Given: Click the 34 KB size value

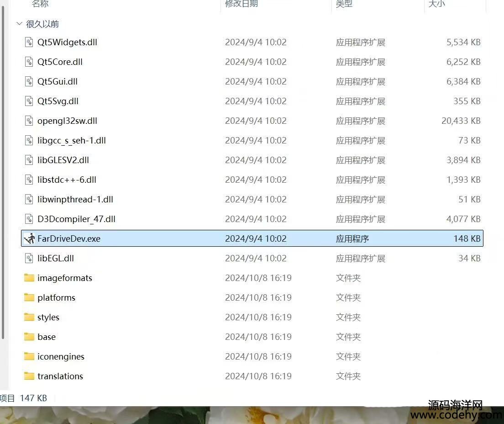Looking at the screenshot, I should [470, 258].
